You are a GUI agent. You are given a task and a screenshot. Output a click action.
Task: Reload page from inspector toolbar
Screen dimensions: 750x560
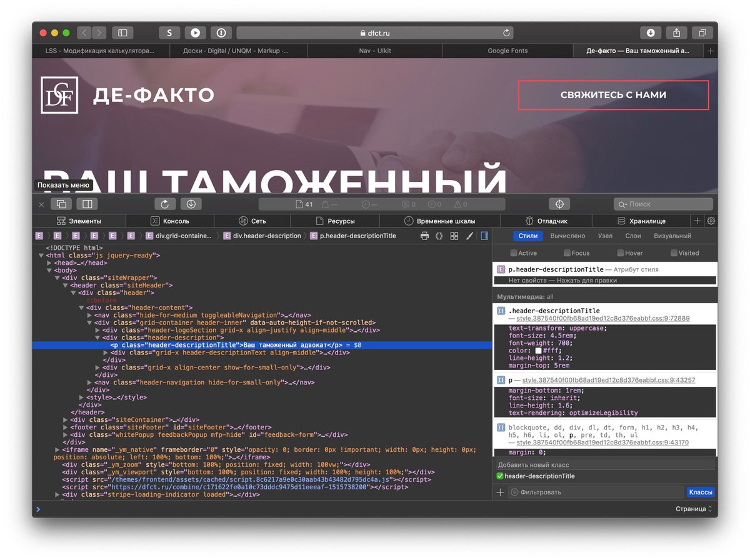tap(166, 204)
